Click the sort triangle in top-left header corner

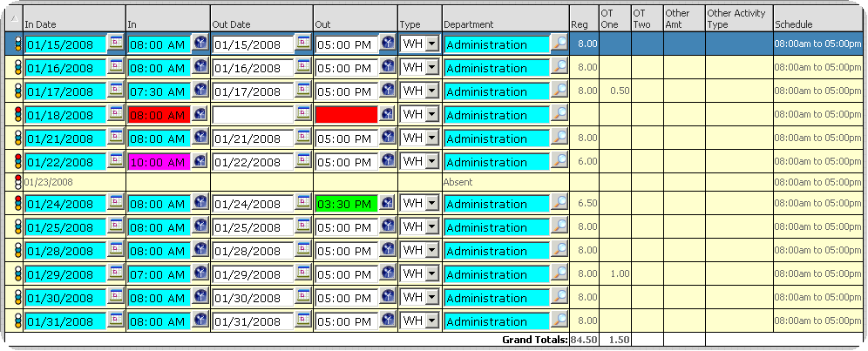14,19
